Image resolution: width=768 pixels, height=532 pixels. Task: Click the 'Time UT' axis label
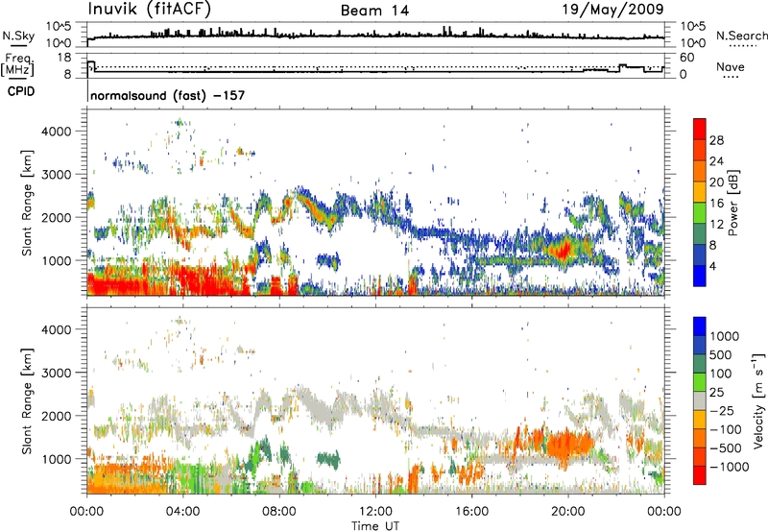(375, 526)
